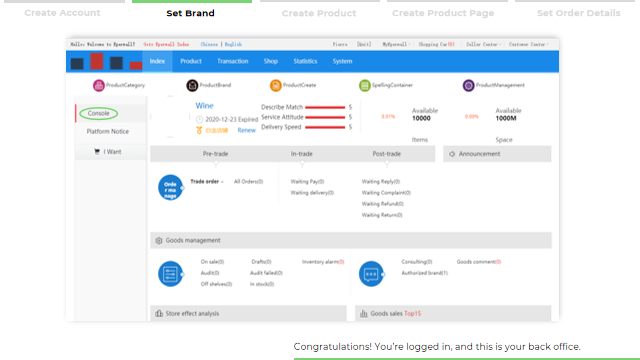
Task: Open Waiting Pay(0)
Action: pos(307,182)
